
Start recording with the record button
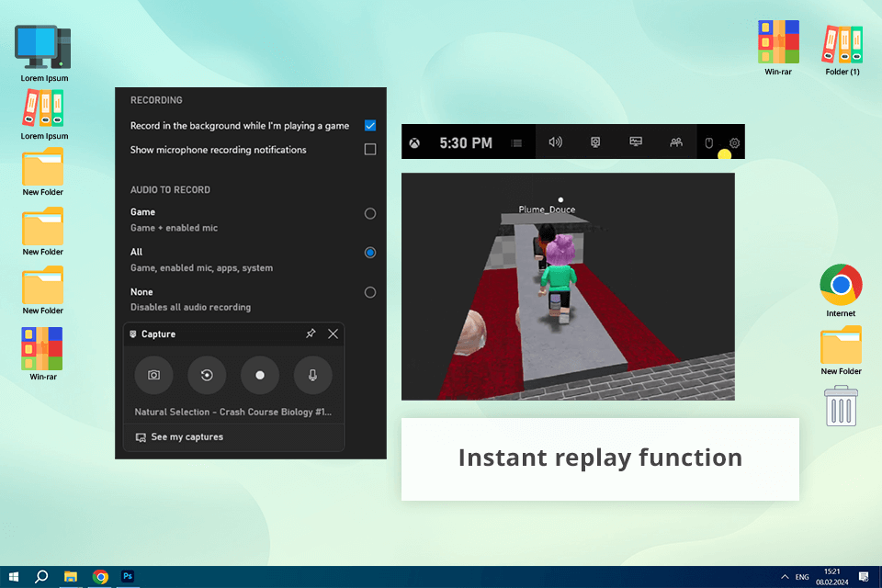click(260, 375)
